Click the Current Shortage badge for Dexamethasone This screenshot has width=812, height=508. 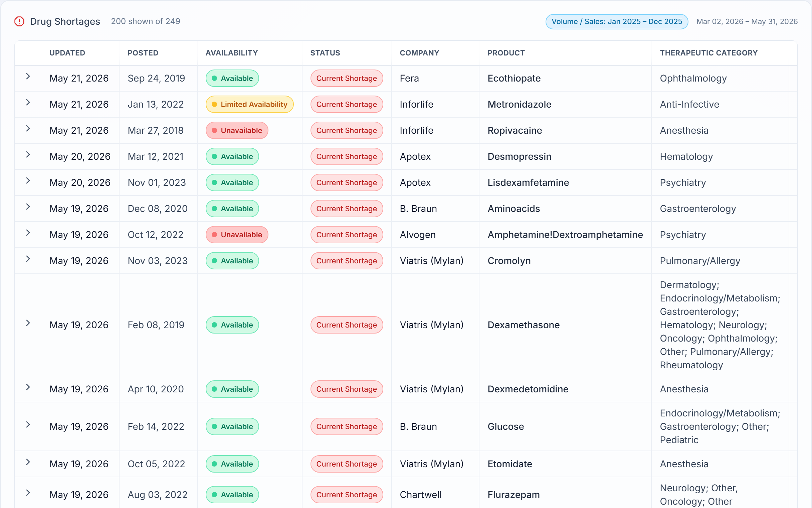tap(347, 325)
